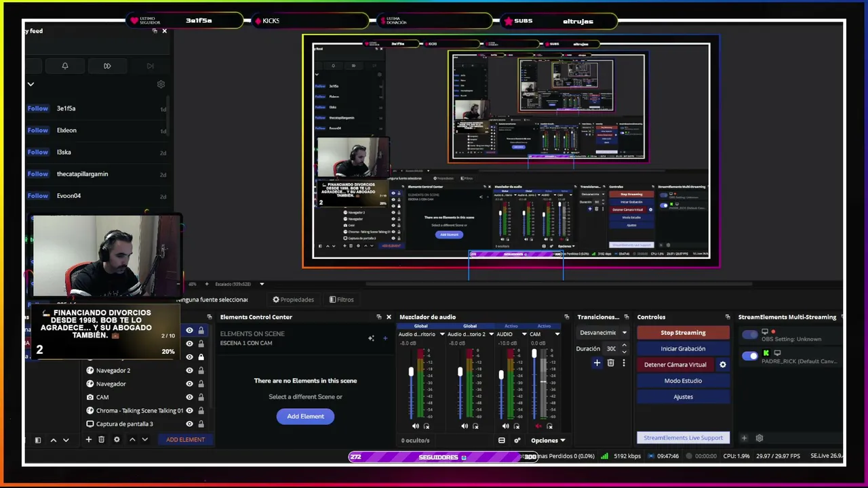Image resolution: width=868 pixels, height=488 pixels.
Task: Click Iniciar Grabación
Action: point(683,349)
